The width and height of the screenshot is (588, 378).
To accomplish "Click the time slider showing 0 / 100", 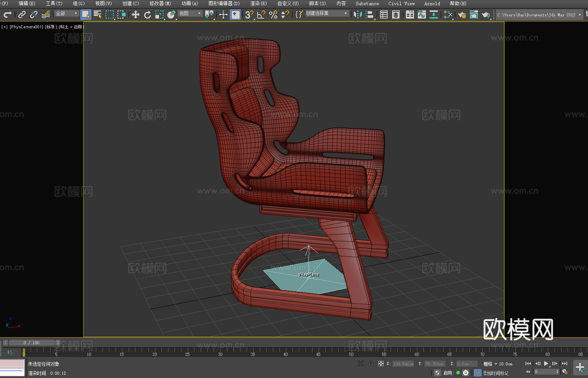I will pos(32,343).
